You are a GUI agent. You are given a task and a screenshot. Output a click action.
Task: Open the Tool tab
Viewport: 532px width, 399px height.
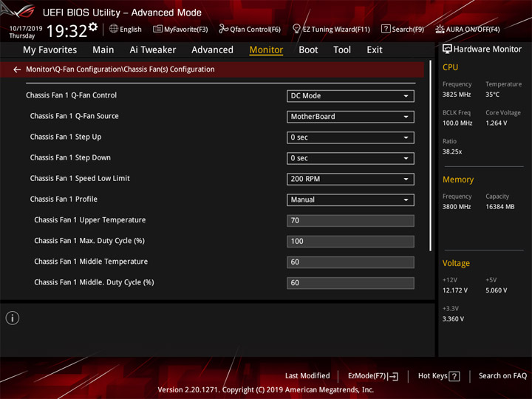(342, 50)
